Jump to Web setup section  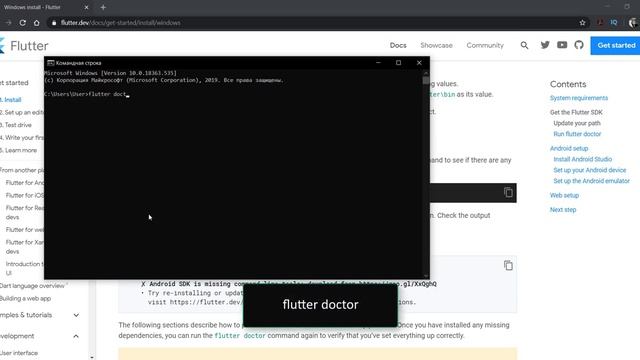(x=564, y=196)
